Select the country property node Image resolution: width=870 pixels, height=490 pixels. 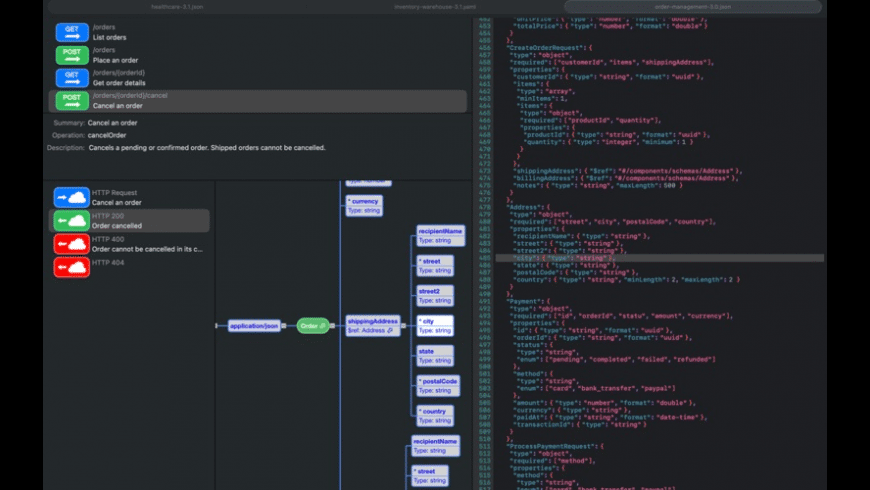(435, 416)
